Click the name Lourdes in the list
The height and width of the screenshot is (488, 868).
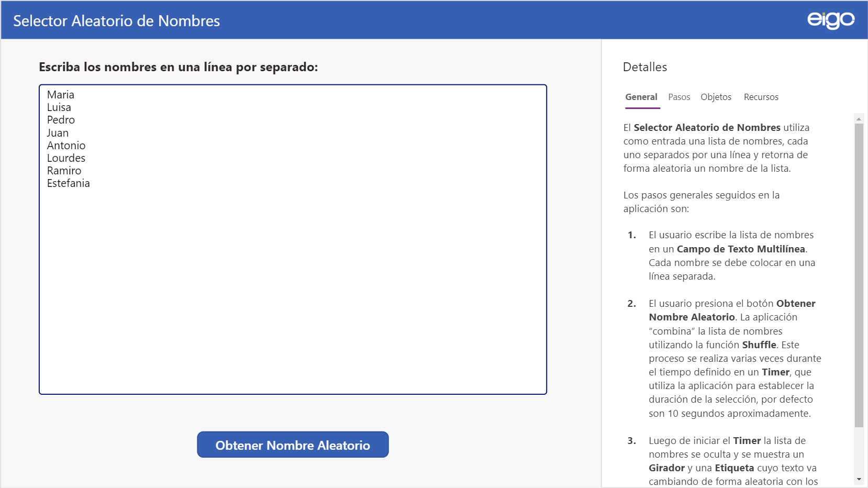(x=66, y=158)
